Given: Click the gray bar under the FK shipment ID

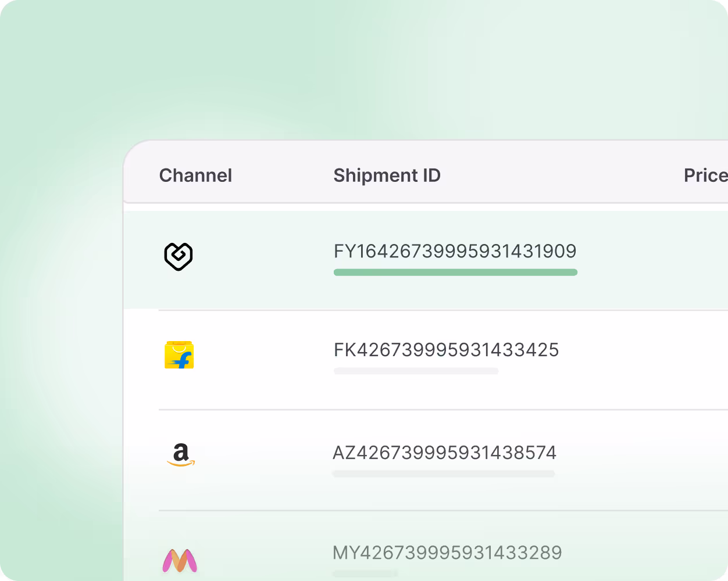Looking at the screenshot, I should coord(416,371).
